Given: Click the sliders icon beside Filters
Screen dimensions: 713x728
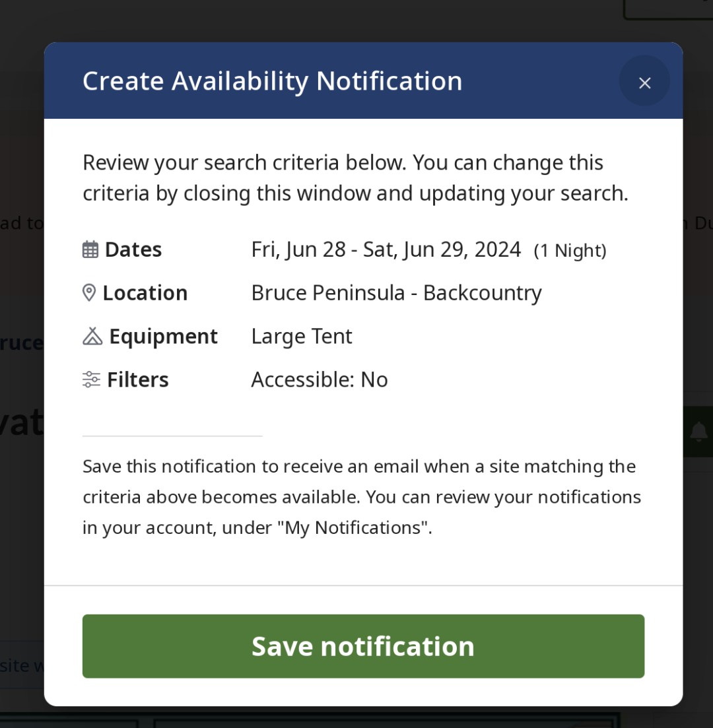Looking at the screenshot, I should (x=91, y=380).
